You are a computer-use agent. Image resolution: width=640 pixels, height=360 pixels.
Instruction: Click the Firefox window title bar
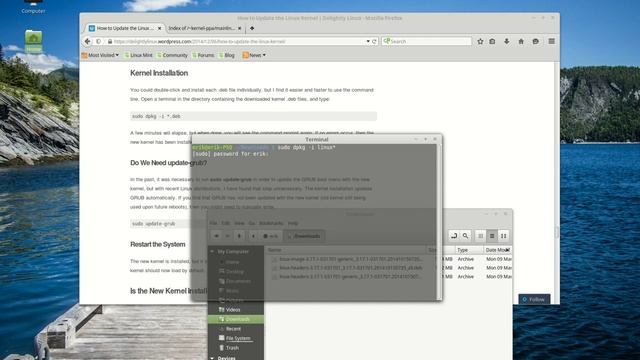[x=319, y=18]
